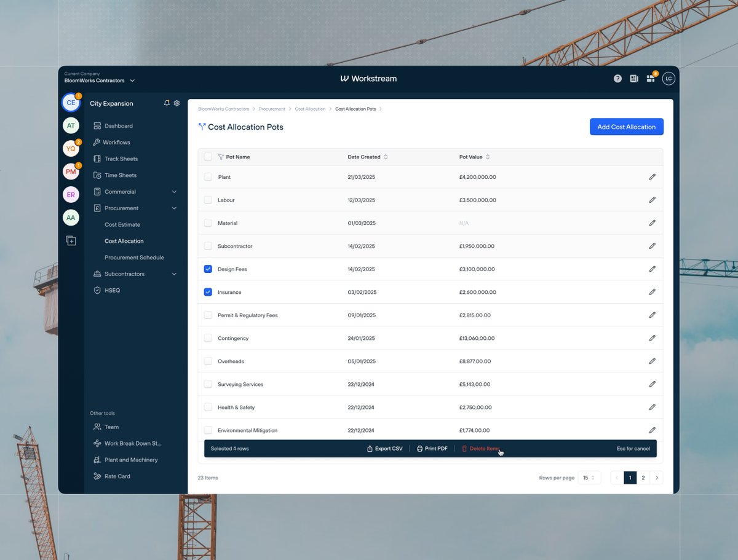Check the Permit & Regulatory Fees checkbox
The width and height of the screenshot is (738, 560).
click(208, 315)
